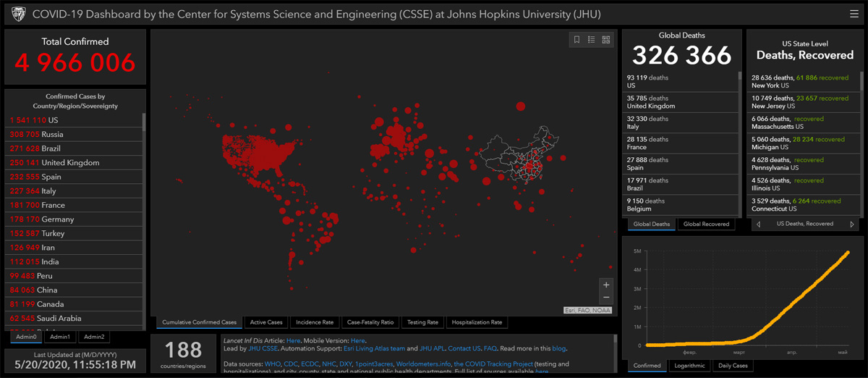
Task: Show the Global Deaths tab
Action: pyautogui.click(x=652, y=224)
